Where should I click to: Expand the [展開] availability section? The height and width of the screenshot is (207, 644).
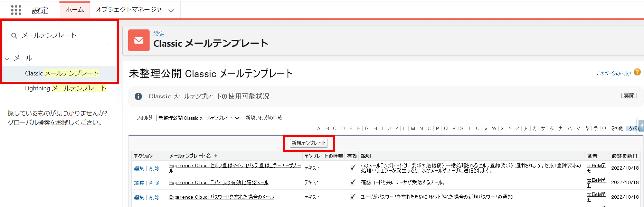[x=629, y=96]
